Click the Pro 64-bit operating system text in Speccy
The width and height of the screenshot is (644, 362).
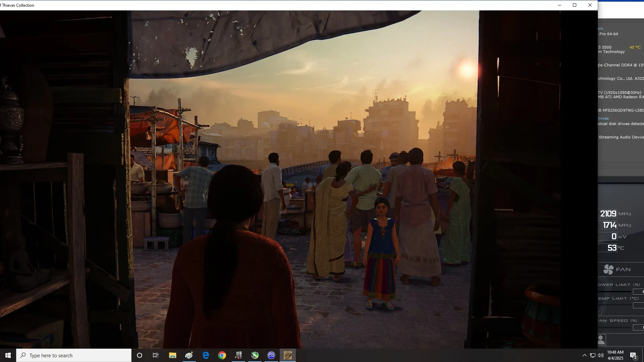coord(609,34)
